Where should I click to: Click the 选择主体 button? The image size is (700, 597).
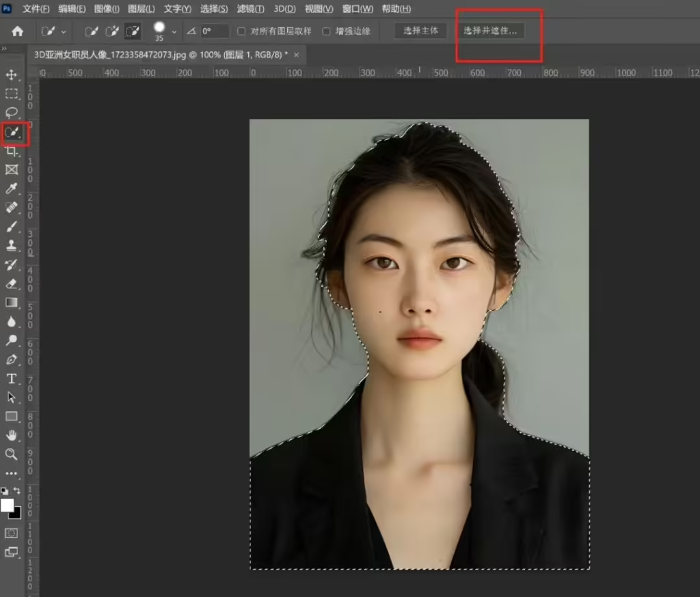(x=420, y=31)
